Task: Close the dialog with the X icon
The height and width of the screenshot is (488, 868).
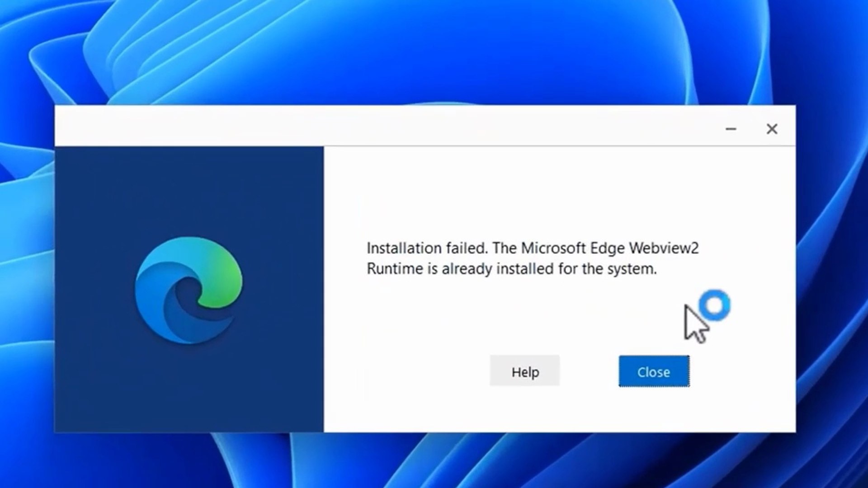Action: (x=772, y=129)
